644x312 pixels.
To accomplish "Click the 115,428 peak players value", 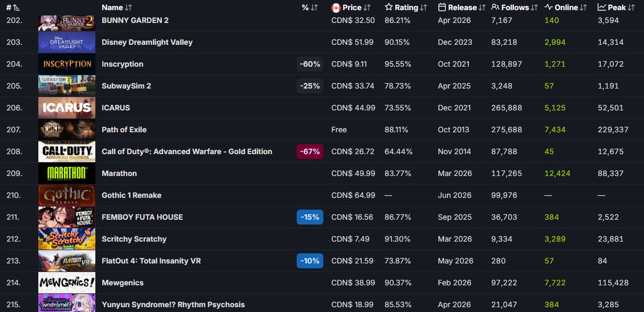I will tap(613, 283).
